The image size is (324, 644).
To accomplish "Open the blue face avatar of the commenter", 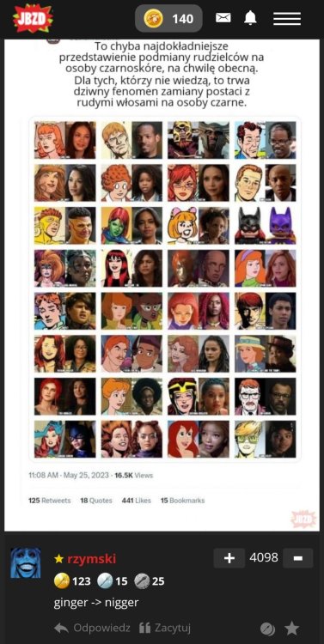I will click(26, 562).
